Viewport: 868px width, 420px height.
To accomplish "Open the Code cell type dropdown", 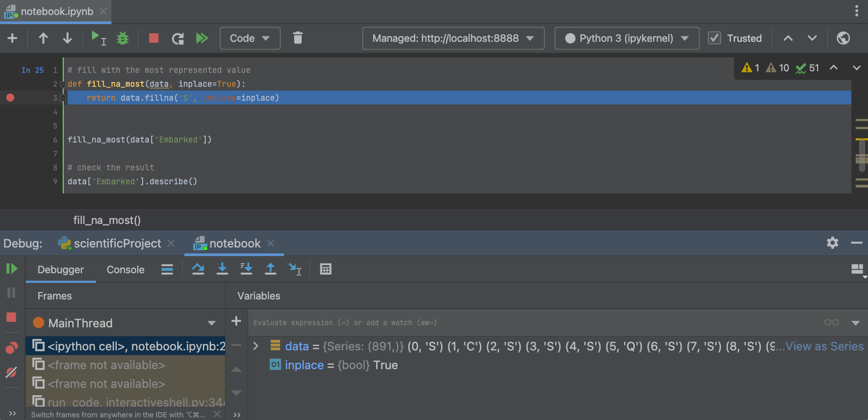I will click(x=250, y=38).
